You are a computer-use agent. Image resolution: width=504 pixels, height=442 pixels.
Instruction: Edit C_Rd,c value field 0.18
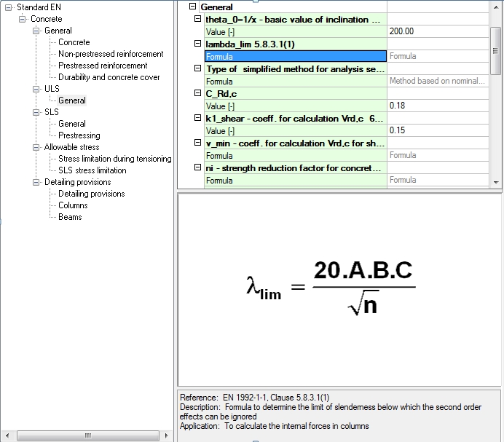coord(438,106)
